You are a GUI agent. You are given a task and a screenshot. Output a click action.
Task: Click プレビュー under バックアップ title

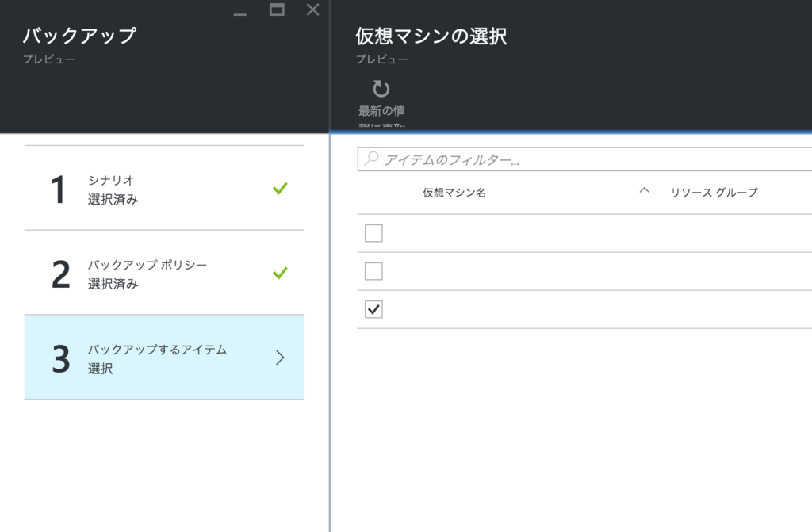tap(48, 59)
